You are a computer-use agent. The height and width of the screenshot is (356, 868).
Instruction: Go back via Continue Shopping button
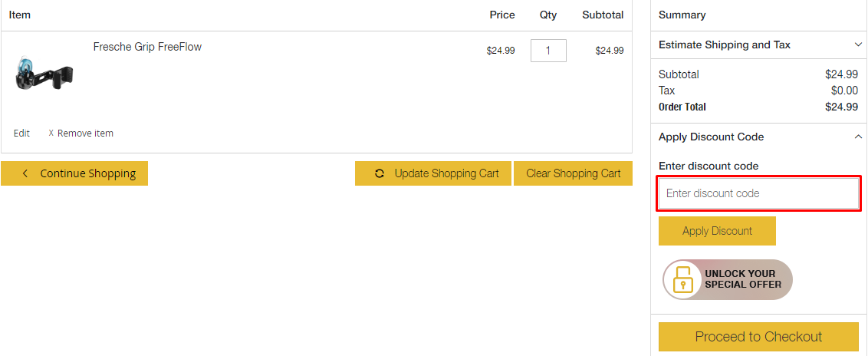pos(74,173)
